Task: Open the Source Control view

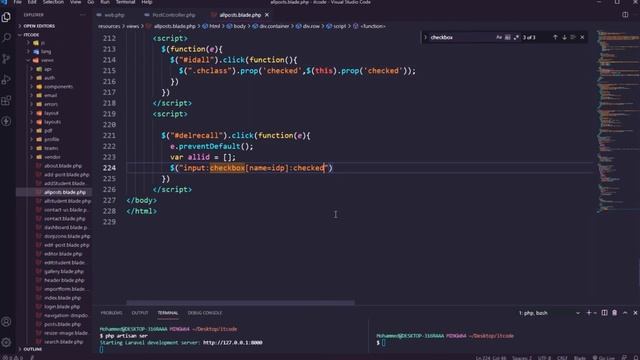Action: pos(6,59)
